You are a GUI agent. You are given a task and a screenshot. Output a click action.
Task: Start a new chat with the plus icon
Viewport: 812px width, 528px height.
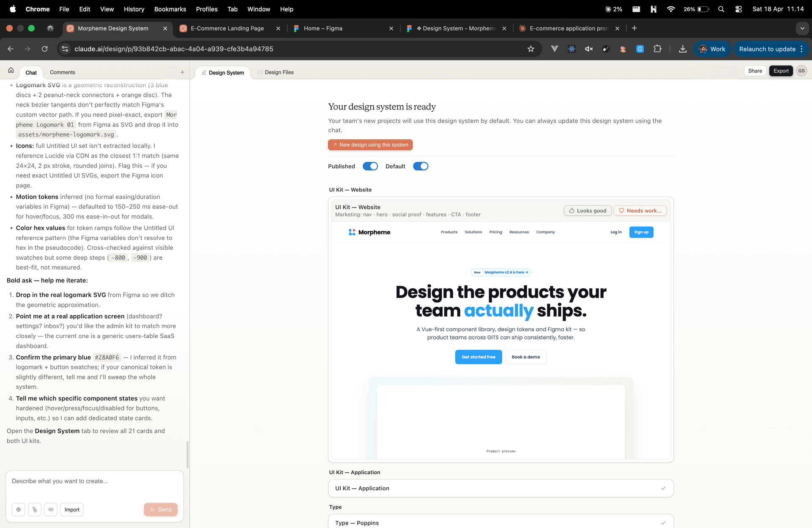(182, 72)
